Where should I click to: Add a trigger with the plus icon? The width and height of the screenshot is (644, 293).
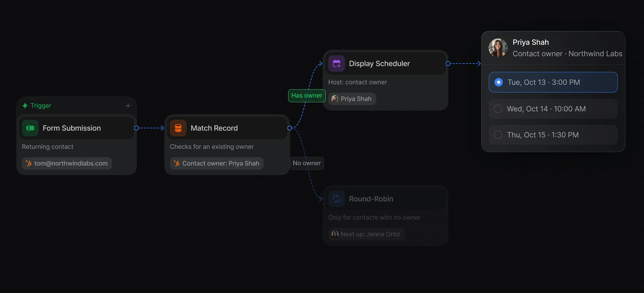(128, 106)
